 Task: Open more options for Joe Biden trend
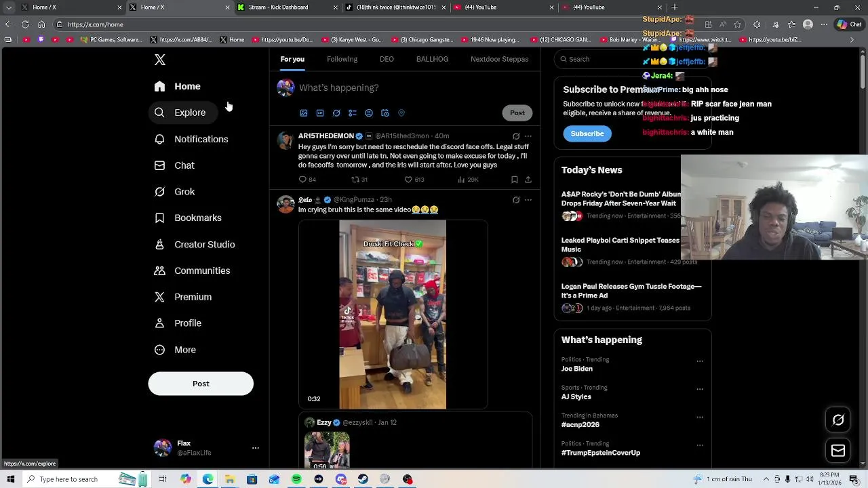(700, 361)
